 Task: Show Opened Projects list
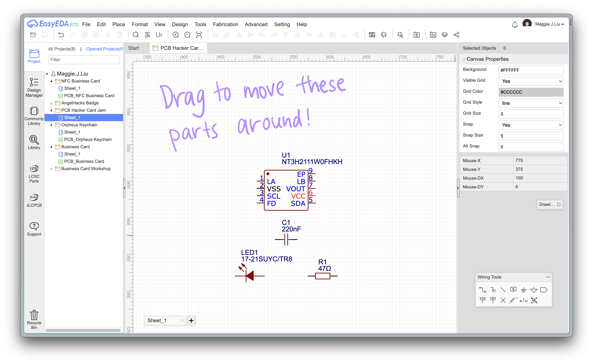coord(104,49)
